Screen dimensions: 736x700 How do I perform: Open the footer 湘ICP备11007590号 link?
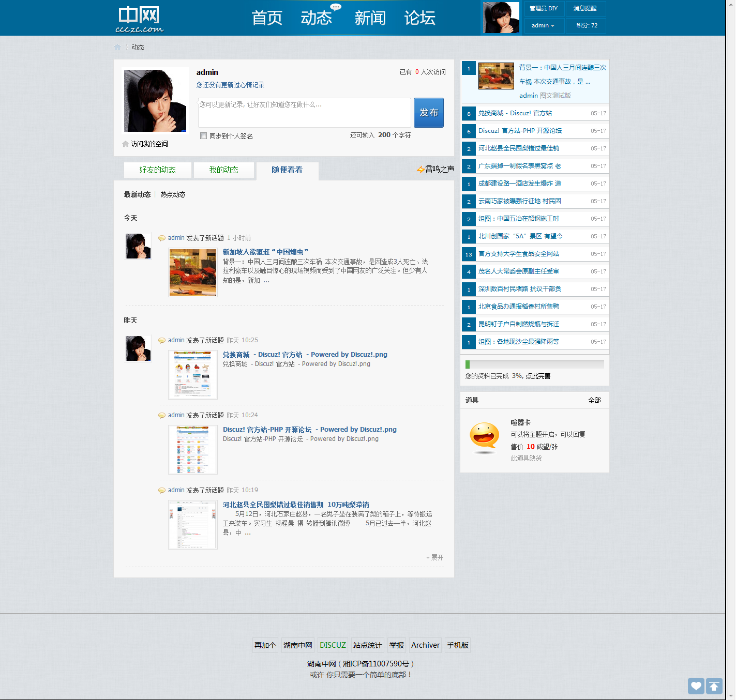click(376, 664)
